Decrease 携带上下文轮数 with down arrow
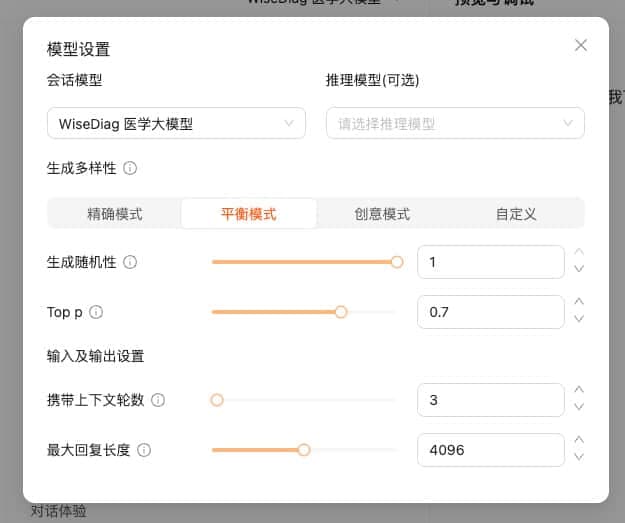625x523 pixels. click(x=579, y=407)
